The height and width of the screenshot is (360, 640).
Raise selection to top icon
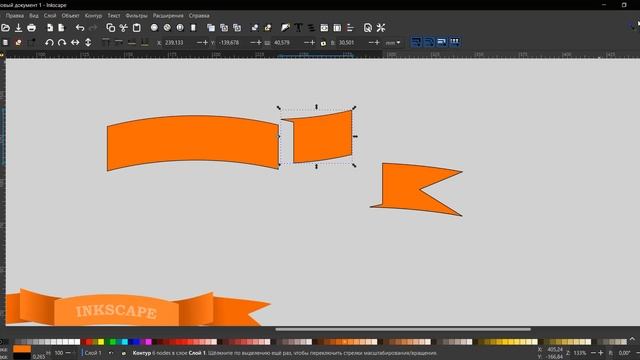[x=106, y=42]
